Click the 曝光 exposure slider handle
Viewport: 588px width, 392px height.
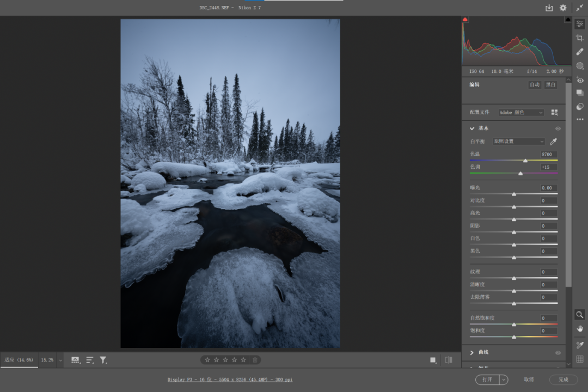click(514, 194)
